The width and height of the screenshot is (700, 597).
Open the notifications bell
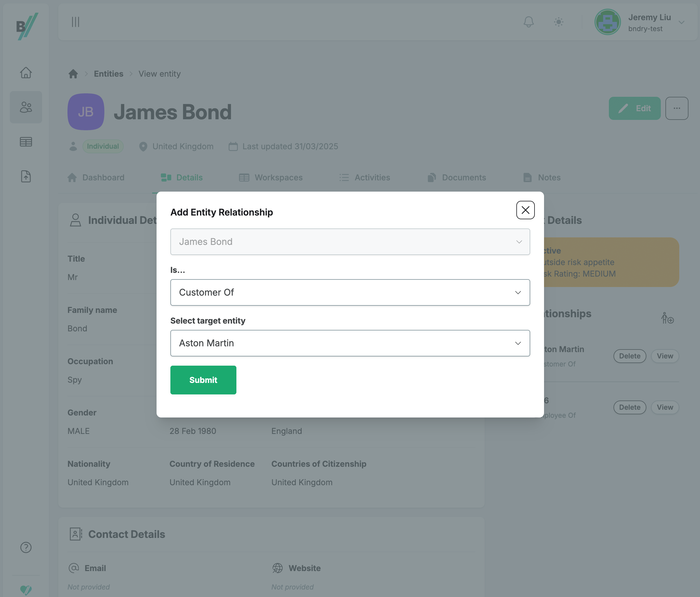(528, 22)
